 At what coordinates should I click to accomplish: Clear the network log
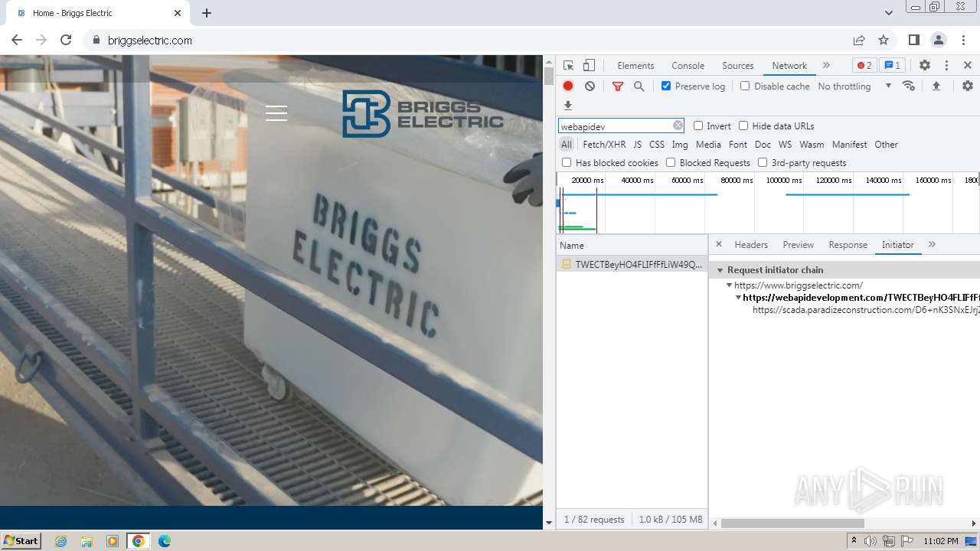click(x=590, y=86)
